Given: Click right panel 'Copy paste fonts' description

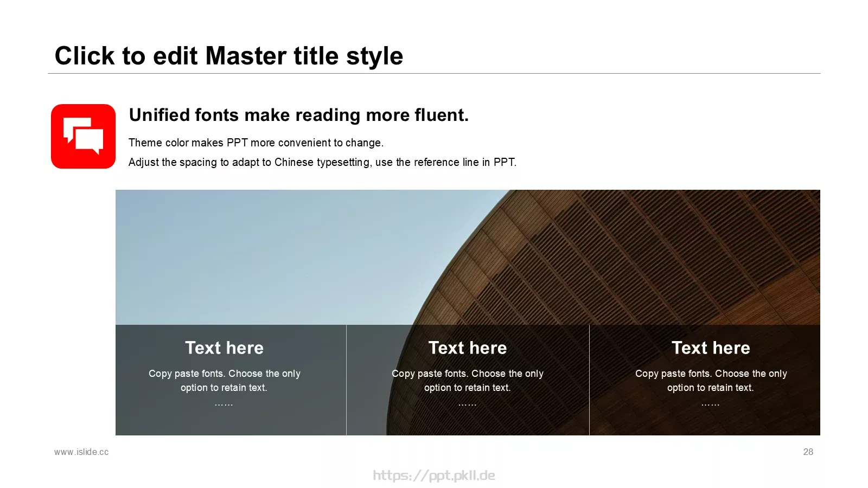Looking at the screenshot, I should (x=711, y=381).
